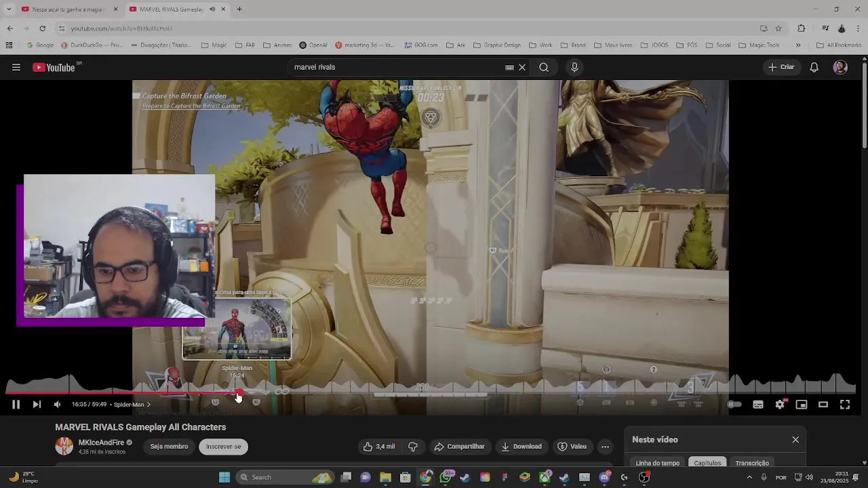Screen dimensions: 868x488
Task: Search by voice with microphone
Action: [574, 67]
